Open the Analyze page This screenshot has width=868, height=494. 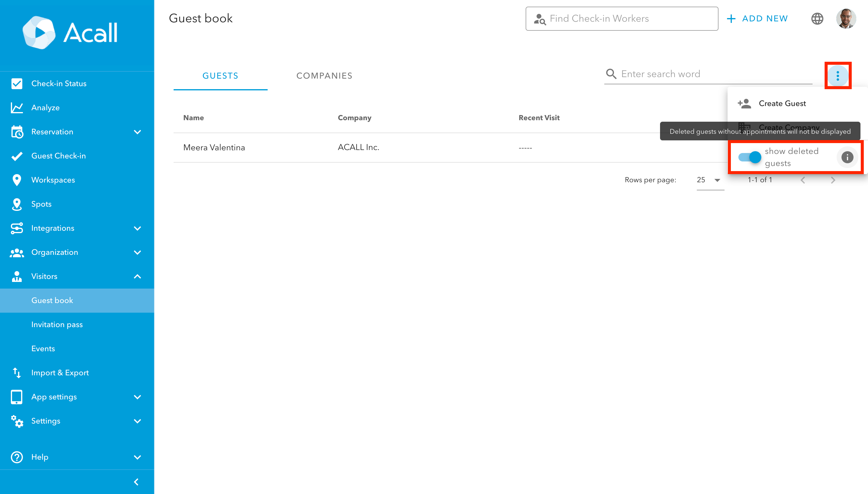(x=77, y=108)
